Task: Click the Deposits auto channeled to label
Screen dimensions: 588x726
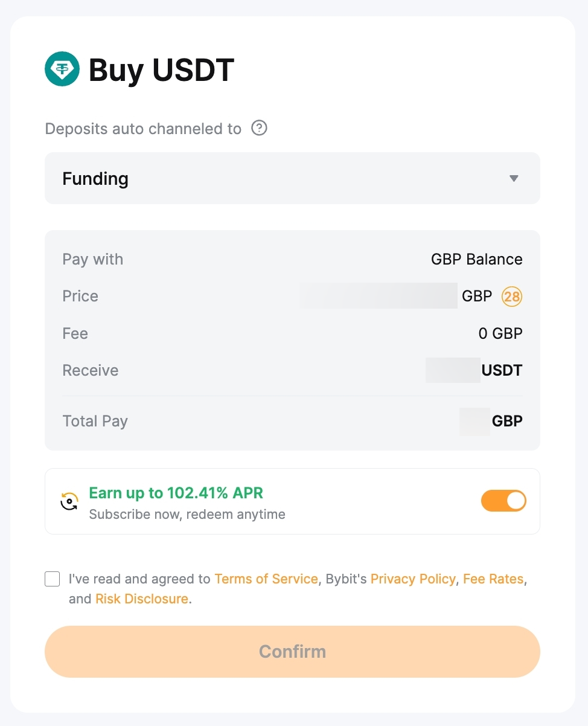Action: tap(143, 129)
